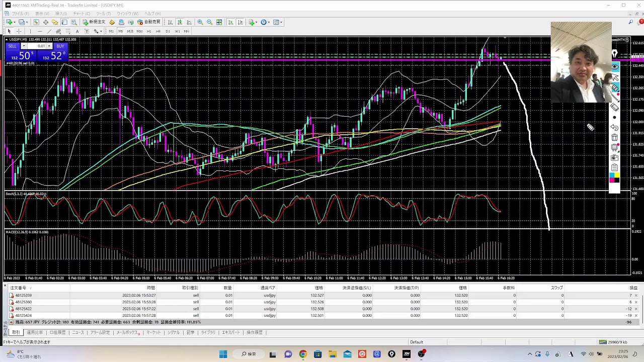Click the camera screenshot annotation icon
Screen dimensions: 644x362
click(x=614, y=157)
